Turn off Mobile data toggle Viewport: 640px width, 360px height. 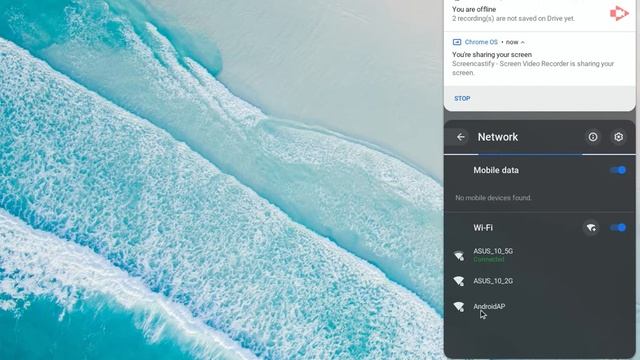click(618, 170)
